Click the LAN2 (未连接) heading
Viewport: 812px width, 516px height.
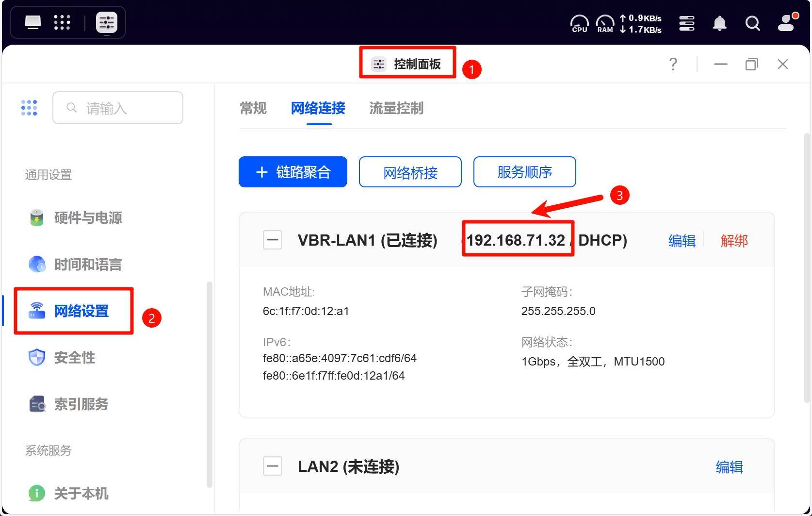pos(349,466)
